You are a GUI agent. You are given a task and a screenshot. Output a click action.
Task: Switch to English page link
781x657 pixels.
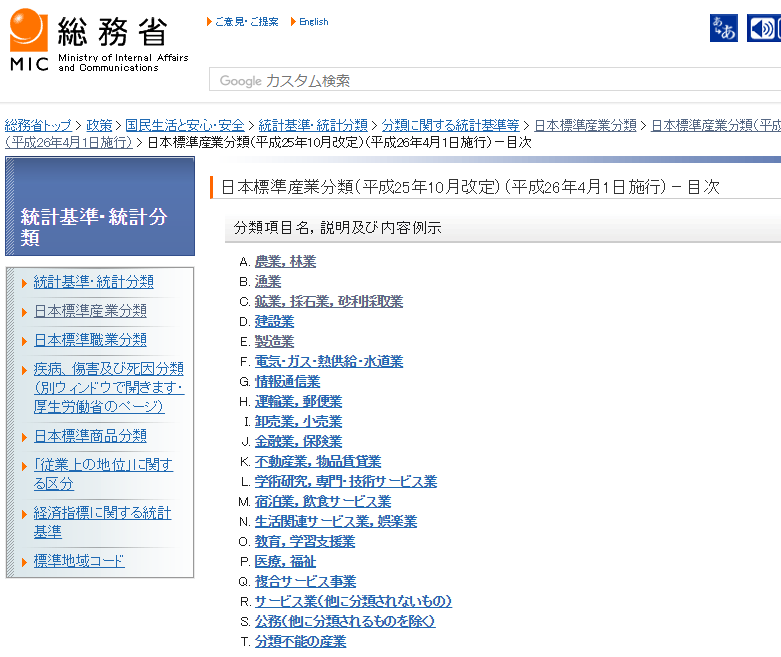[314, 22]
